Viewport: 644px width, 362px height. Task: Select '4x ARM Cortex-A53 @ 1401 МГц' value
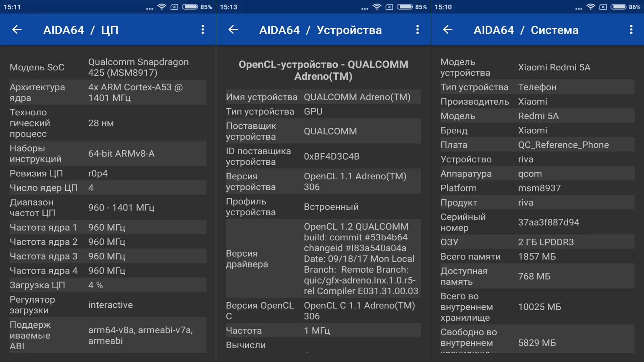[136, 93]
